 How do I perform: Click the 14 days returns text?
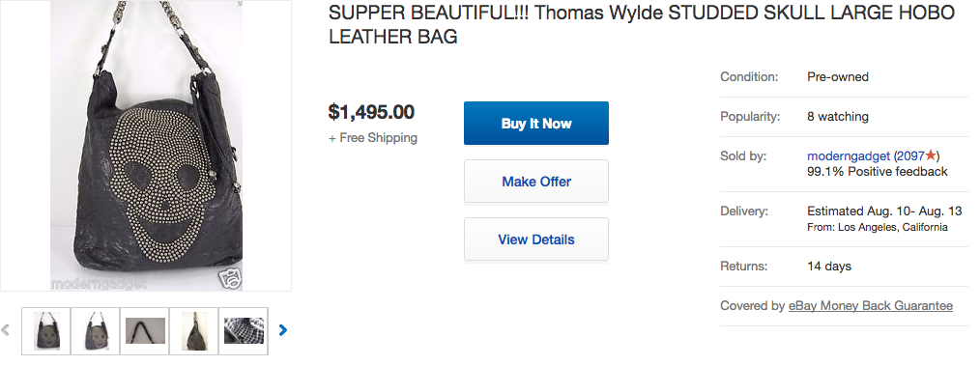click(829, 267)
